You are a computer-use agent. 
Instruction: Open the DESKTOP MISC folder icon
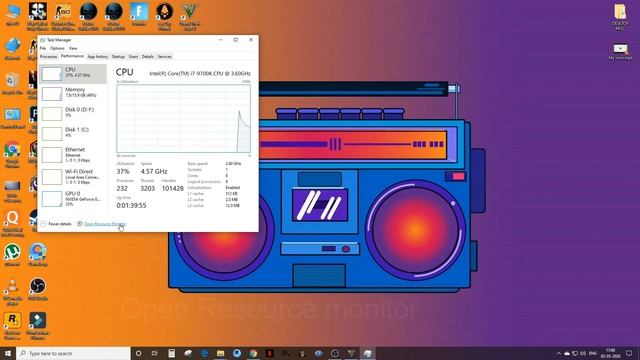pyautogui.click(x=620, y=17)
